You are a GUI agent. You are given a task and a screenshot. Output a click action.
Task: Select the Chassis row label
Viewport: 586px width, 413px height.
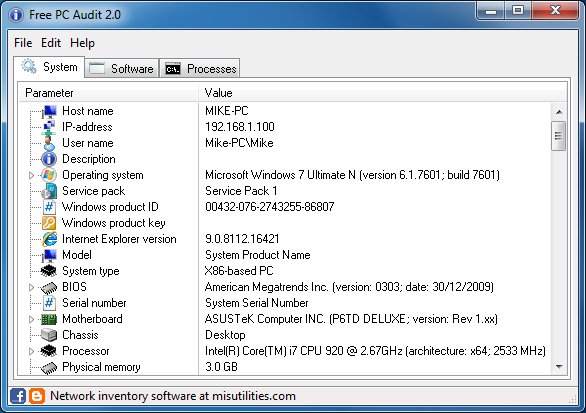coord(80,335)
